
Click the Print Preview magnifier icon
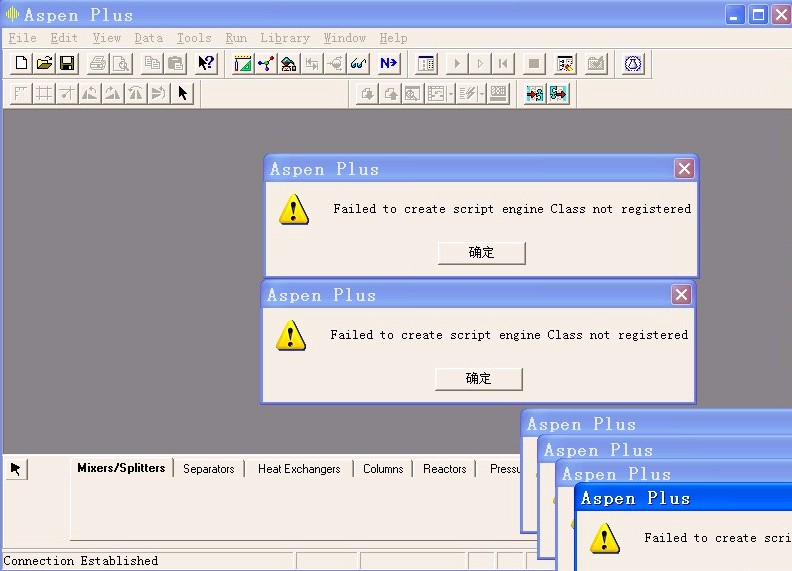tap(121, 64)
